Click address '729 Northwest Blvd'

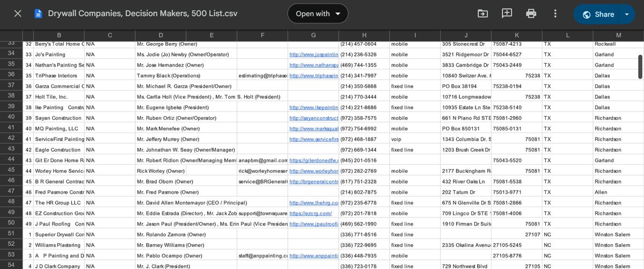pos(466,266)
